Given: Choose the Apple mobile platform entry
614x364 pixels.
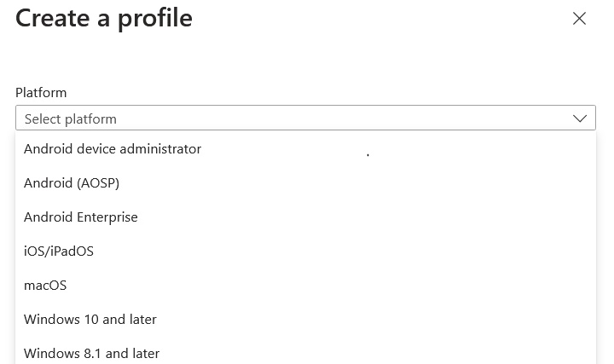Looking at the screenshot, I should point(59,251).
